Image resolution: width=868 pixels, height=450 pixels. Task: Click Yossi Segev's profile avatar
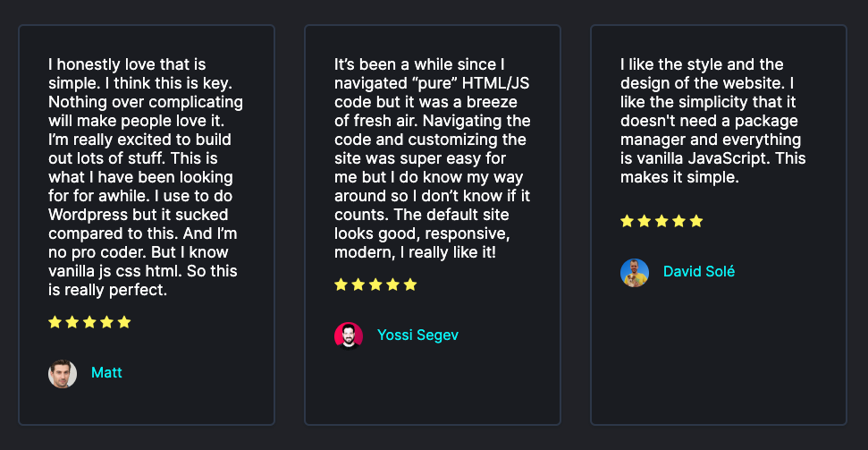pyautogui.click(x=349, y=335)
